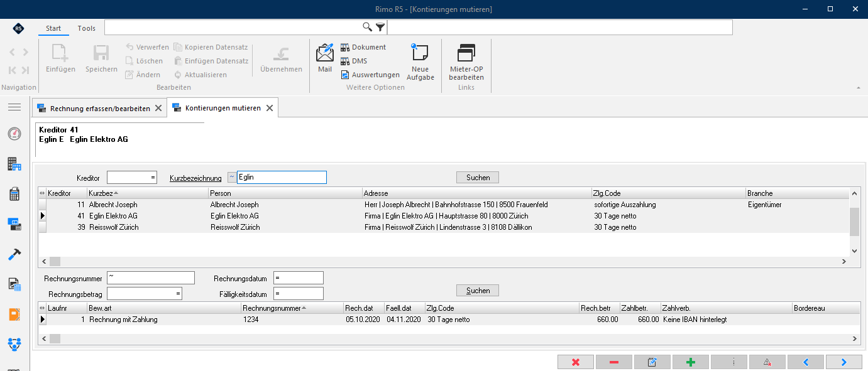Click the filter funnel icon
Screen dimensions: 868x371
(x=380, y=27)
